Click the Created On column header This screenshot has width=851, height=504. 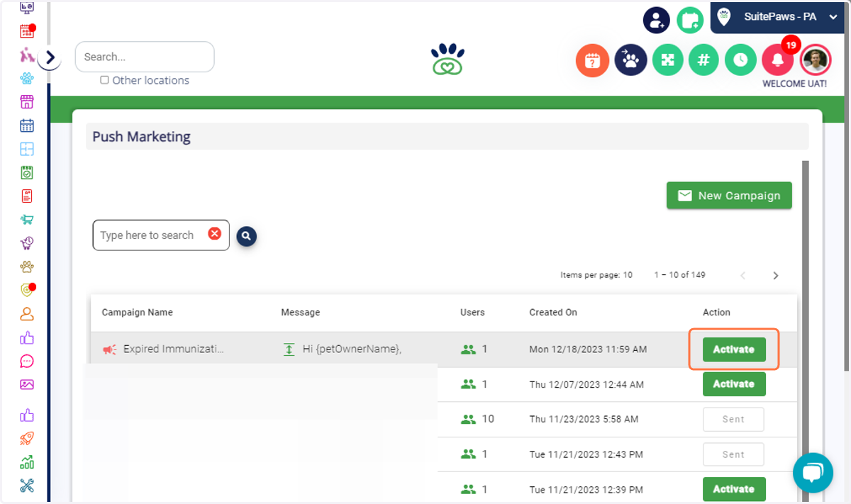(553, 312)
